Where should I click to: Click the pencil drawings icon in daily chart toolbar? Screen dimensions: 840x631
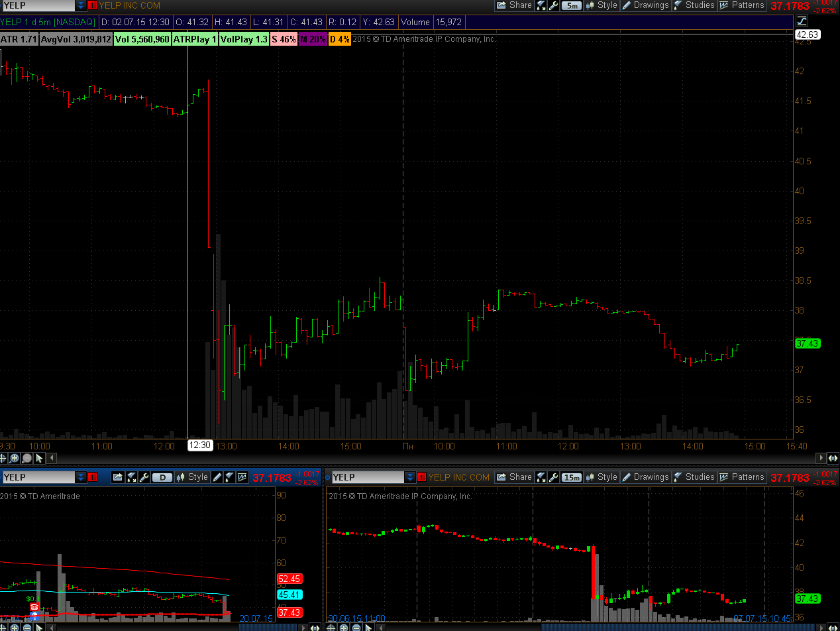click(x=217, y=477)
